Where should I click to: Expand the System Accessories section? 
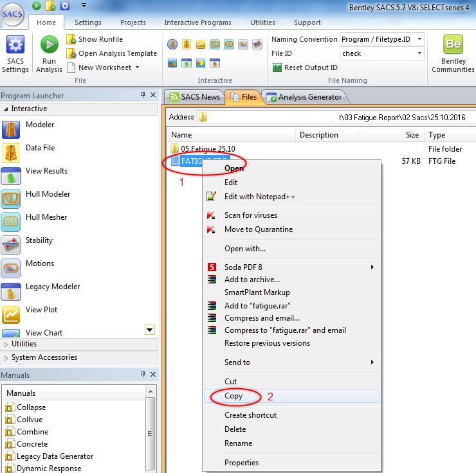pos(6,358)
